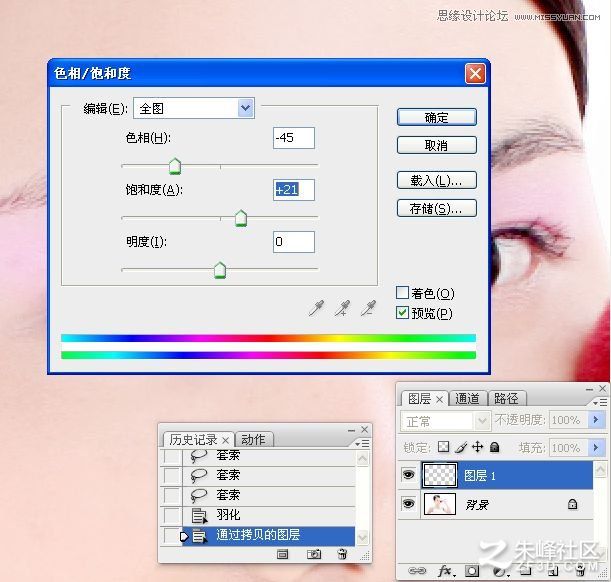Add a layer mask with mask icon
Screen dimensions: 611x582
[x=472, y=571]
